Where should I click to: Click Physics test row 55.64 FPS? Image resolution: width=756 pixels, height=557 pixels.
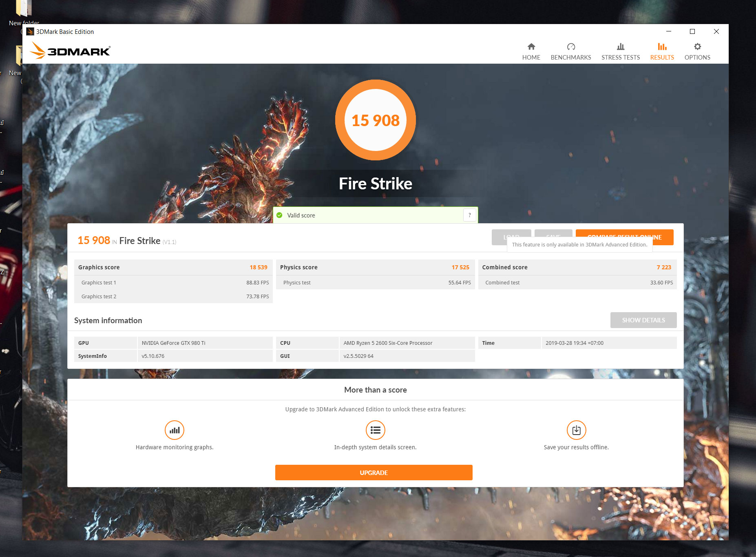(x=375, y=282)
